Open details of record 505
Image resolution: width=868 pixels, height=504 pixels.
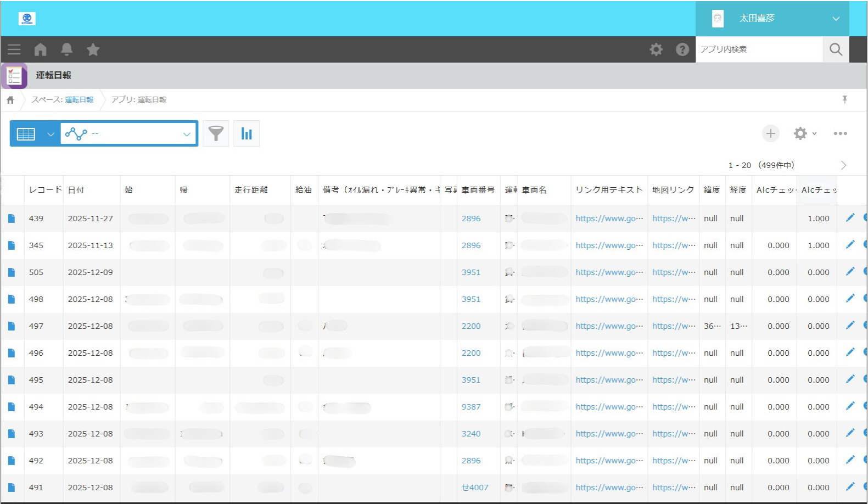coord(12,272)
